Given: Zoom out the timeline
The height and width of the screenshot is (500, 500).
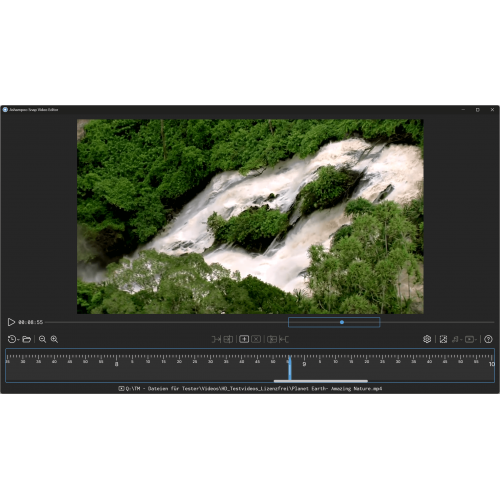Looking at the screenshot, I should [42, 339].
